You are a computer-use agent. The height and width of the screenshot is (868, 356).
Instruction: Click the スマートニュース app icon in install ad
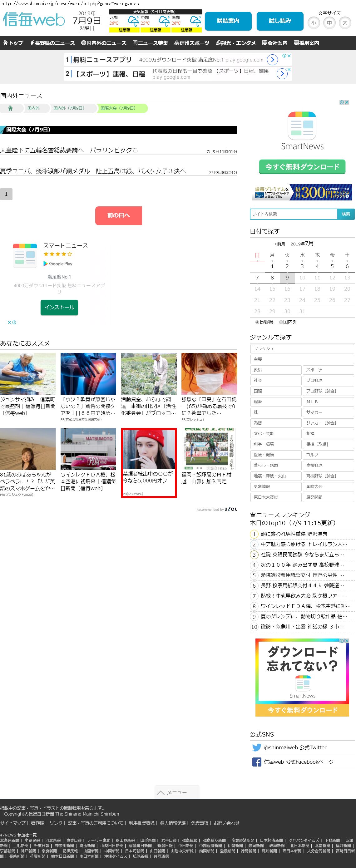pos(25,255)
